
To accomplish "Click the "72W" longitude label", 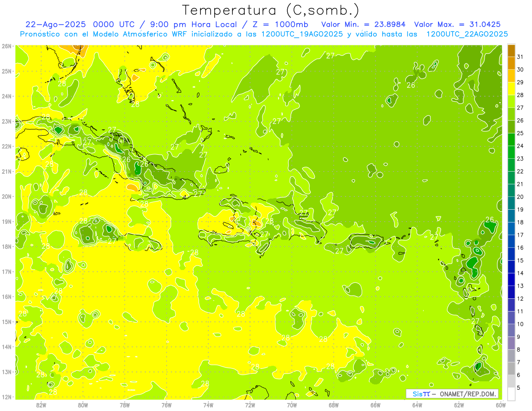I will coord(250,405).
